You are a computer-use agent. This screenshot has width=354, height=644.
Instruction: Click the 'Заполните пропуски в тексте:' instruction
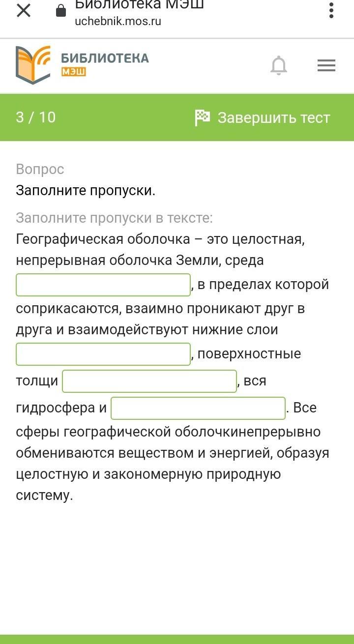coord(114,218)
